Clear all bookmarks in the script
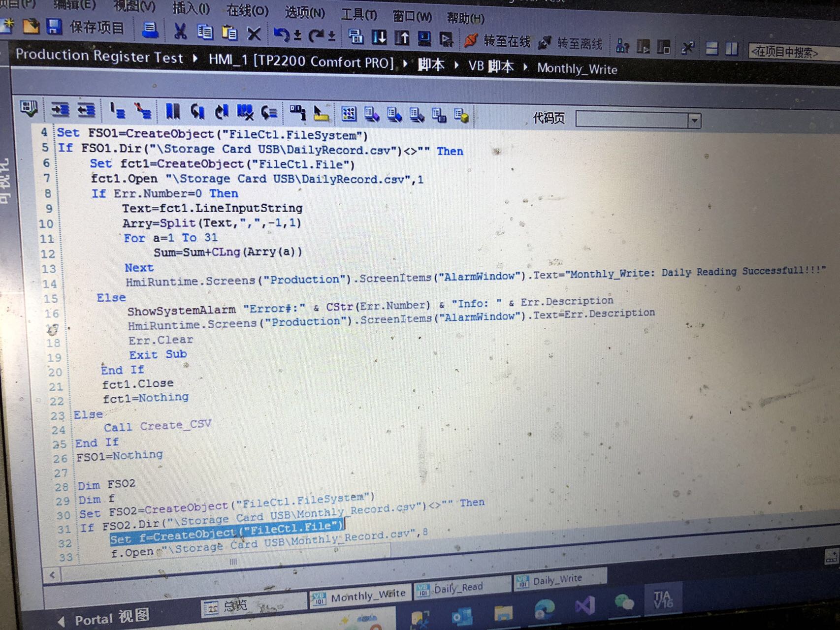Viewport: 840px width, 630px height. (245, 113)
